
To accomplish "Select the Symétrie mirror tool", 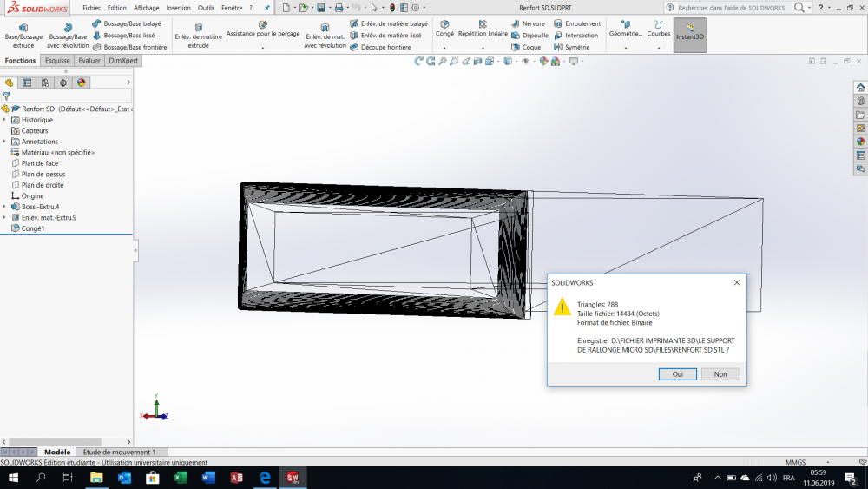I will click(572, 47).
